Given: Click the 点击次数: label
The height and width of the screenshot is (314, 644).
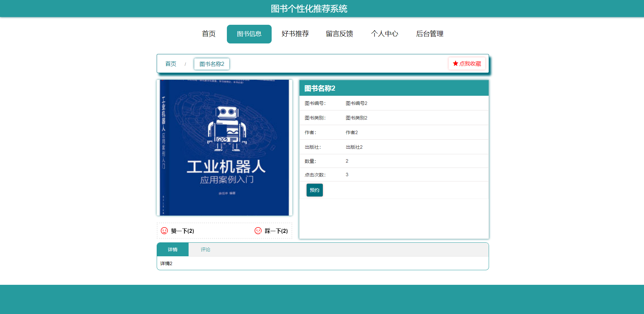Looking at the screenshot, I should tap(315, 175).
